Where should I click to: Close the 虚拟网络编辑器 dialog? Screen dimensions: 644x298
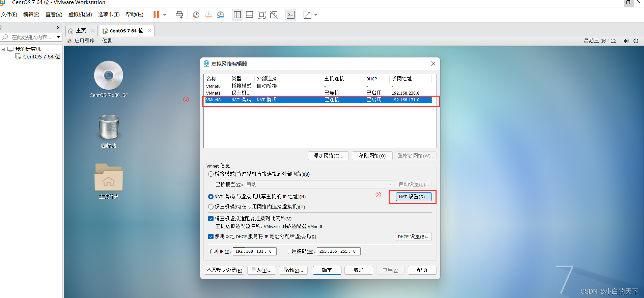(x=433, y=64)
